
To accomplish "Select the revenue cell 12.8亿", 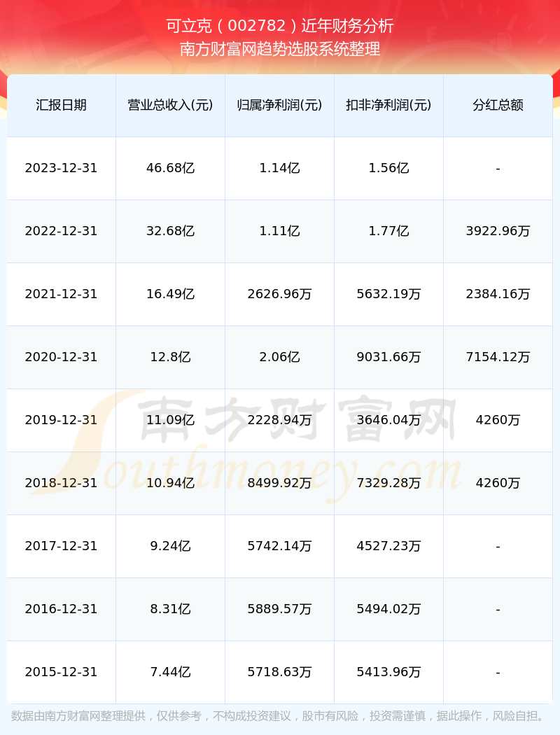I will [171, 357].
